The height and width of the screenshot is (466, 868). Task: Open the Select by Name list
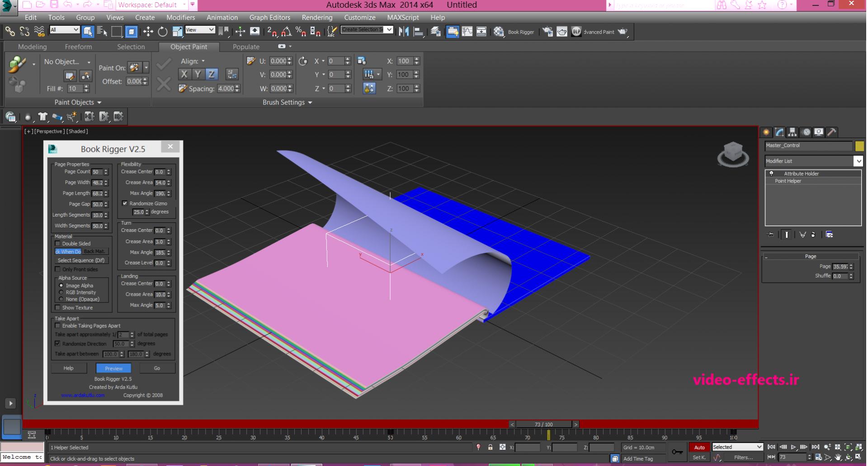102,31
